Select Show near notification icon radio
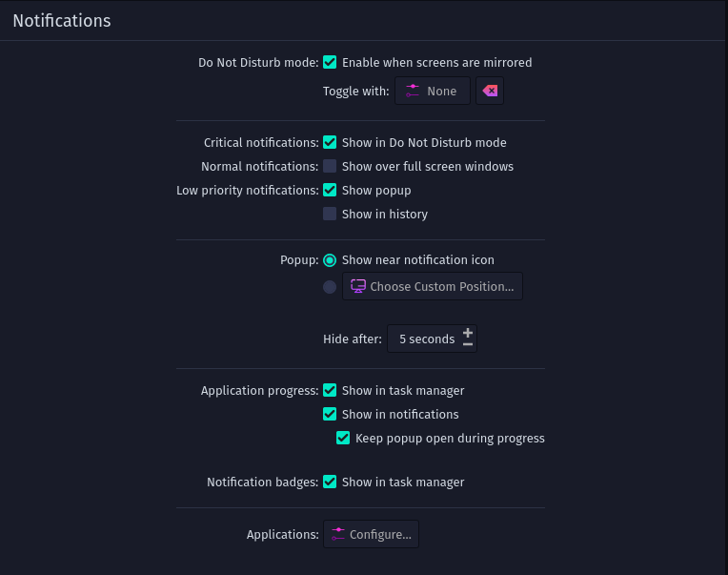Image resolution: width=728 pixels, height=575 pixels. click(x=330, y=260)
